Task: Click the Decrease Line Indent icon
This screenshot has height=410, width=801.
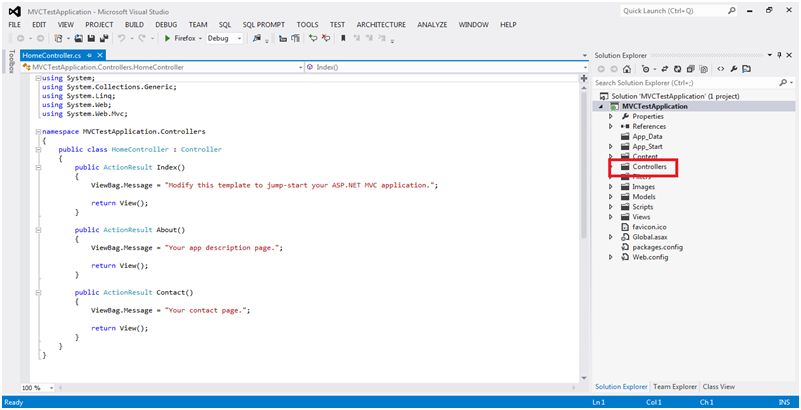Action: point(282,38)
